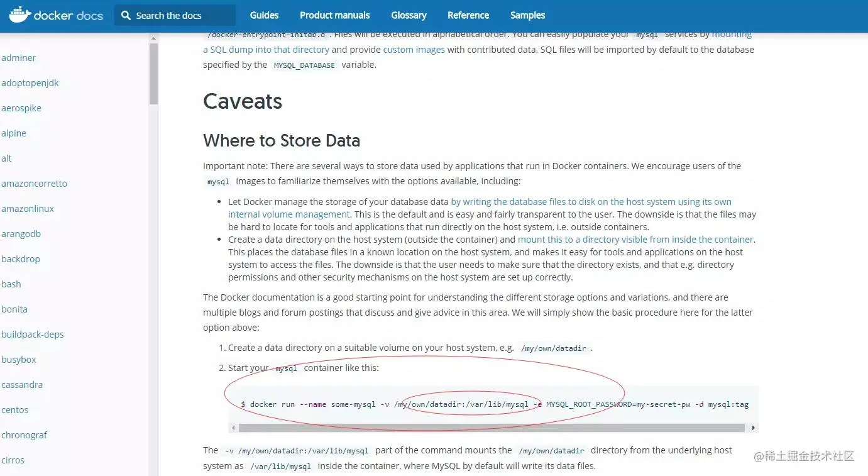This screenshot has width=868, height=476.
Task: Open the Samples menu
Action: click(x=527, y=15)
